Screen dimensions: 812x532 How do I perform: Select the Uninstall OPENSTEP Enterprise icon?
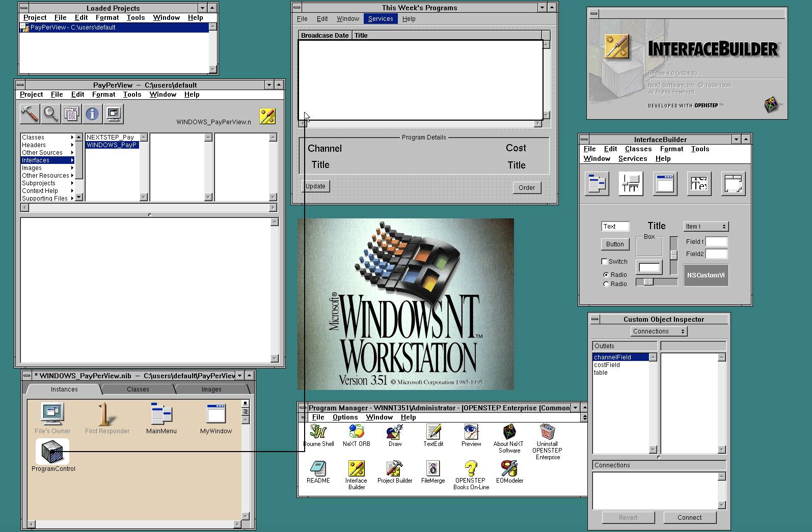pos(548,432)
